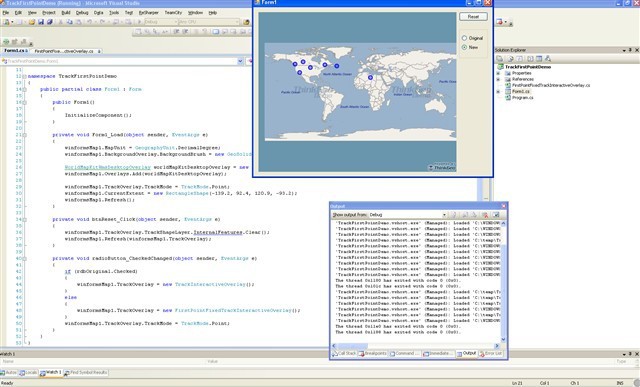
Task: Open the Debug solution configuration dropdown
Action: click(161, 22)
